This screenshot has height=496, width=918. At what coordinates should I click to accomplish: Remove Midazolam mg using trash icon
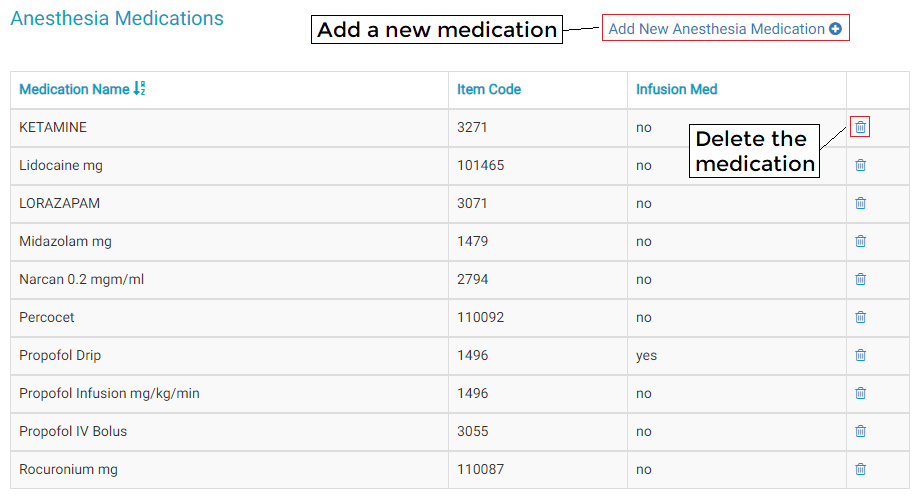860,241
